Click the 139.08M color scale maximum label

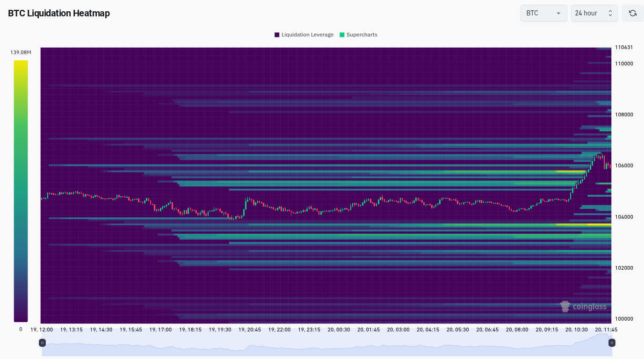click(x=21, y=52)
